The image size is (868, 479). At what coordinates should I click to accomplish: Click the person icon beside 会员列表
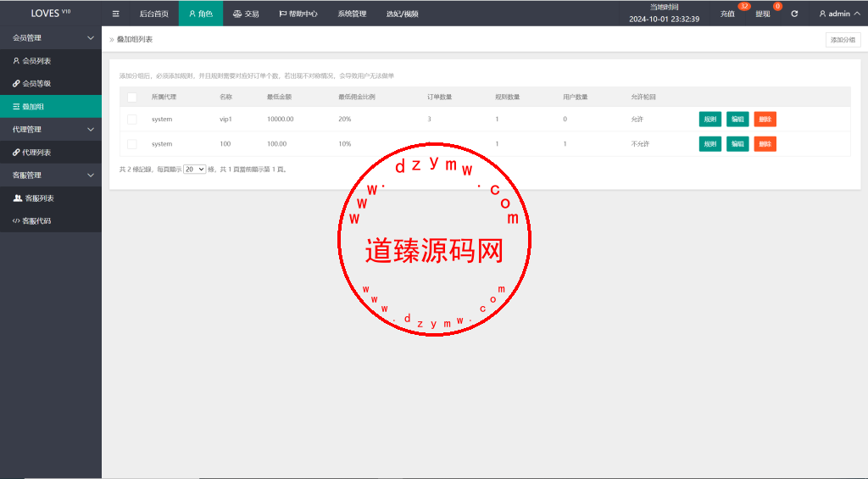click(x=16, y=61)
